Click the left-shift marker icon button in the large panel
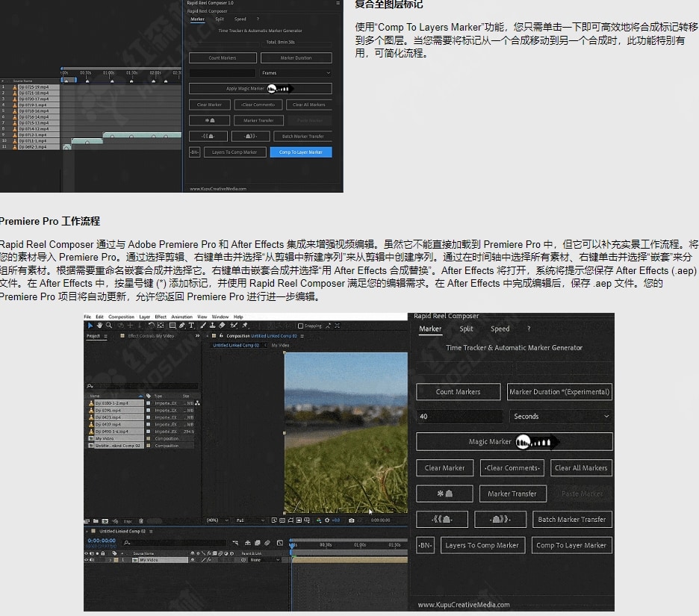Screen dimensions: 699x616 click(x=442, y=519)
